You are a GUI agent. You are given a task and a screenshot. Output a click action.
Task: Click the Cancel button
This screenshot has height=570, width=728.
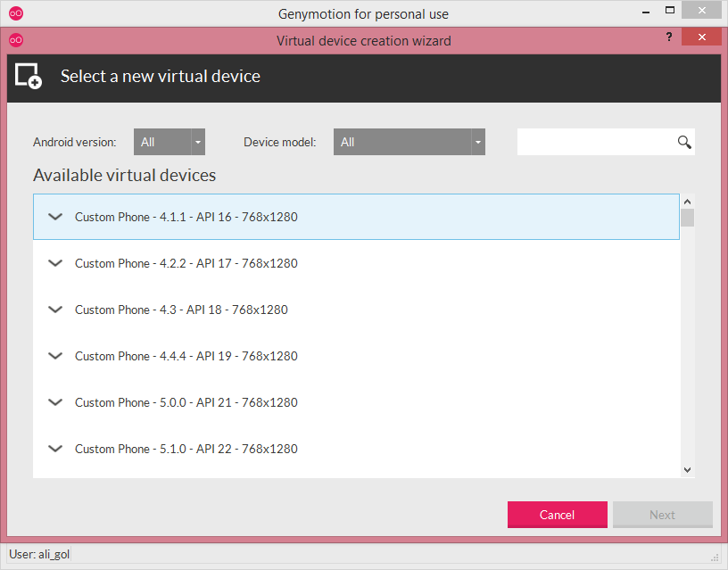pos(557,515)
